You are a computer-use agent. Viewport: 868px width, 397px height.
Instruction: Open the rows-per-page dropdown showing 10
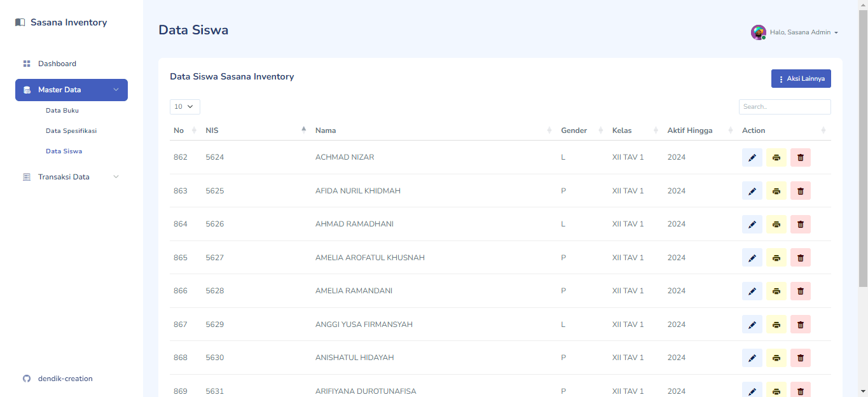coord(185,107)
